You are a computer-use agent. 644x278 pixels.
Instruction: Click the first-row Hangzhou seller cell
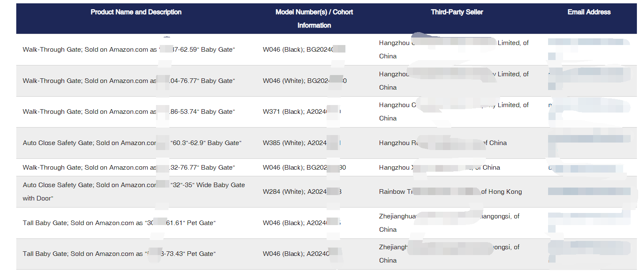(454, 50)
